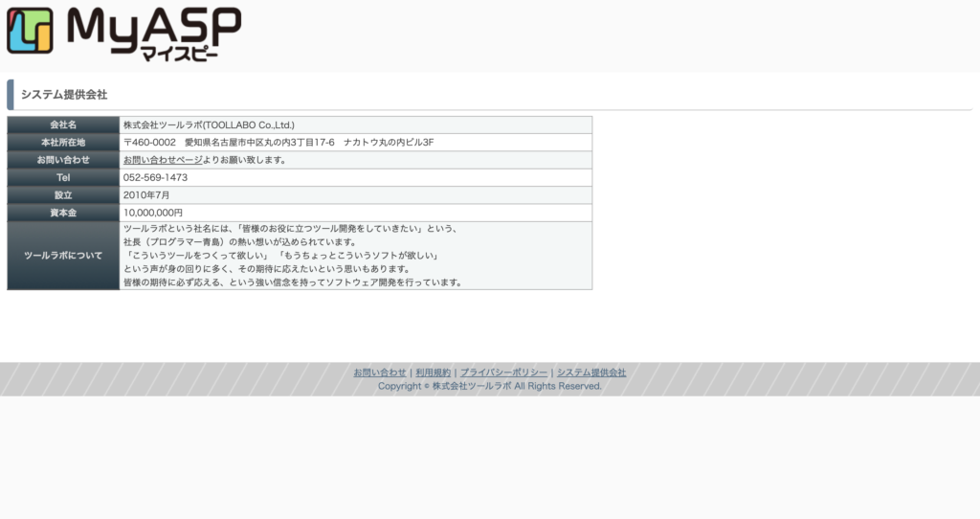This screenshot has height=519, width=980.
Task: Open the システム提供会社 footer link
Action: pos(591,372)
